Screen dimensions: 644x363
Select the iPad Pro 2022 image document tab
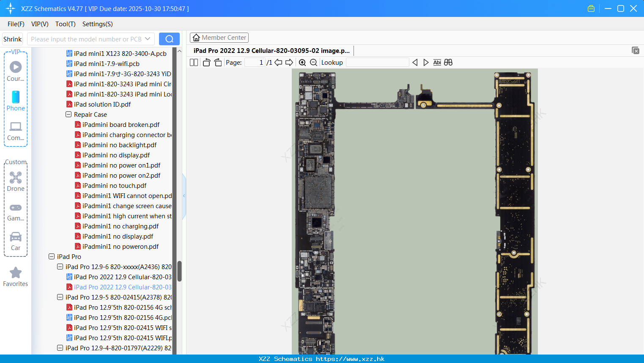click(x=271, y=51)
